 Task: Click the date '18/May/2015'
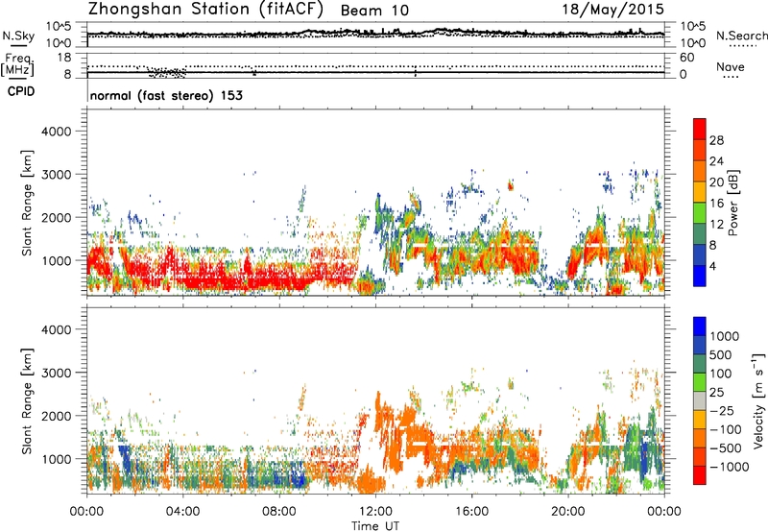pyautogui.click(x=612, y=9)
